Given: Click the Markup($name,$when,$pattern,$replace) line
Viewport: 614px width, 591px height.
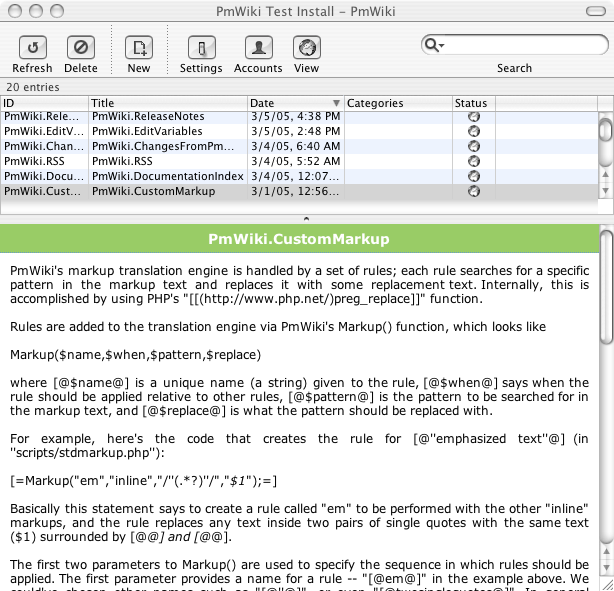Looking at the screenshot, I should pos(135,355).
